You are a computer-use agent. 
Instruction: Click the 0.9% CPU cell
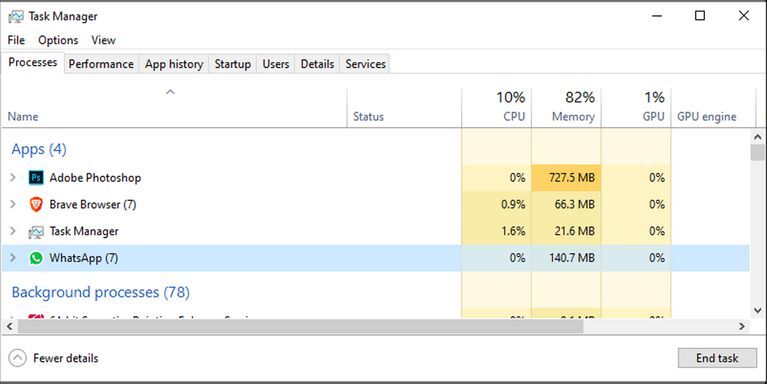click(x=496, y=204)
